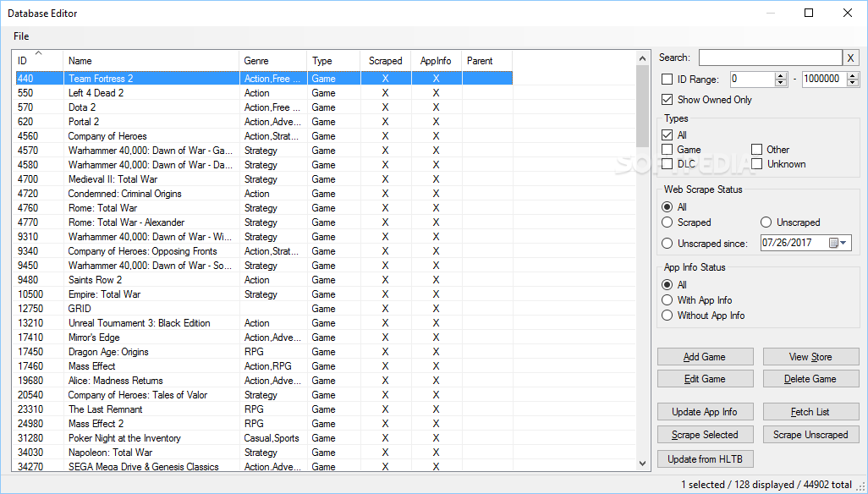Click Scrape Unscraped

(811, 435)
